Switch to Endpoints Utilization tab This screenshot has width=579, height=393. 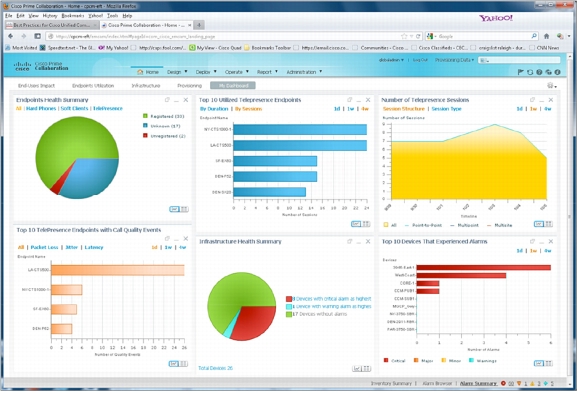[93, 86]
